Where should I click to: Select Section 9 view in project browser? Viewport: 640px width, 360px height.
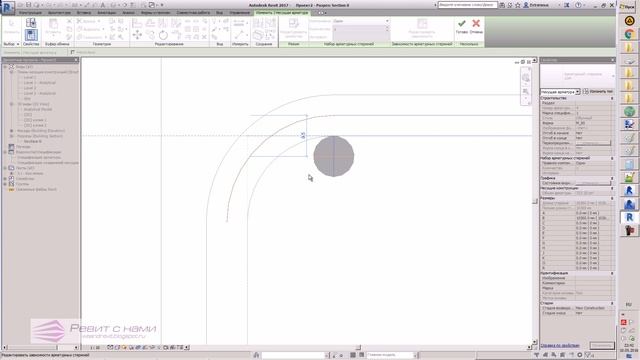pyautogui.click(x=32, y=141)
